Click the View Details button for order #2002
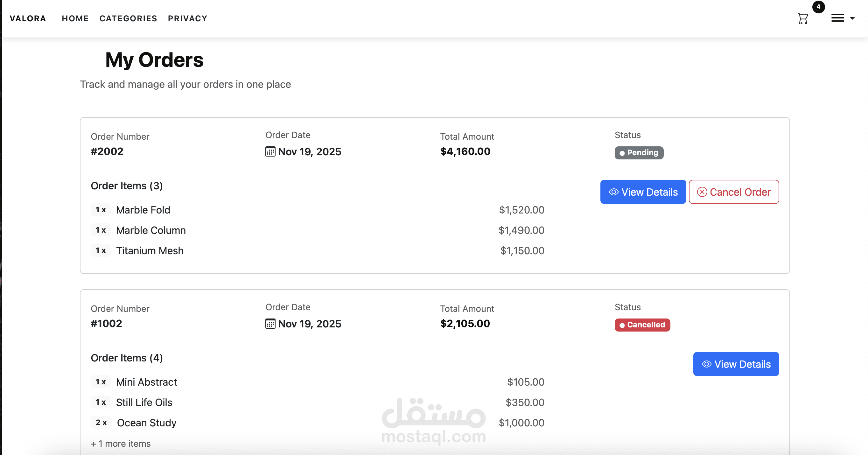Screen dimensions: 868x455 pos(643,192)
